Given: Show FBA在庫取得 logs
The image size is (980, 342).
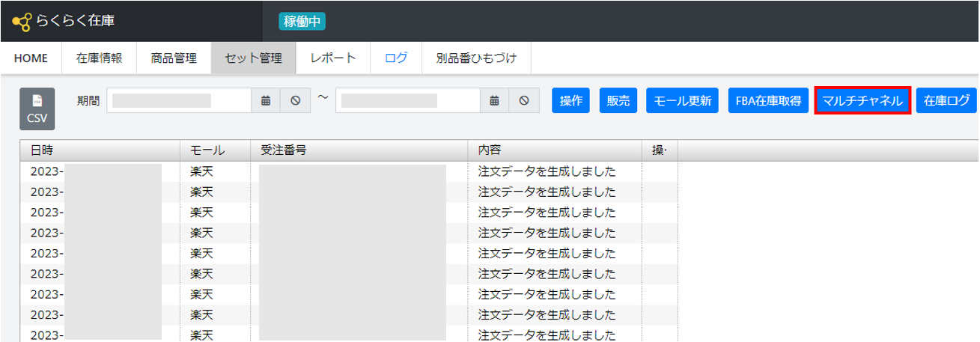Looking at the screenshot, I should (767, 100).
